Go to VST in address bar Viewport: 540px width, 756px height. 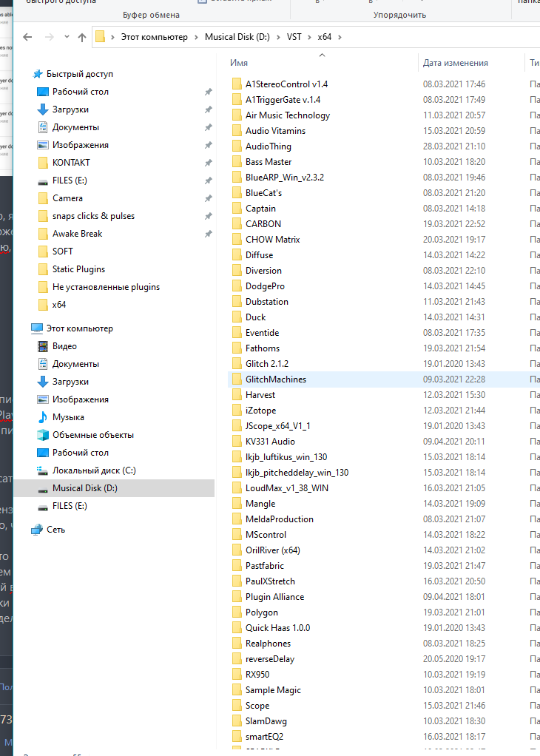coord(294,37)
